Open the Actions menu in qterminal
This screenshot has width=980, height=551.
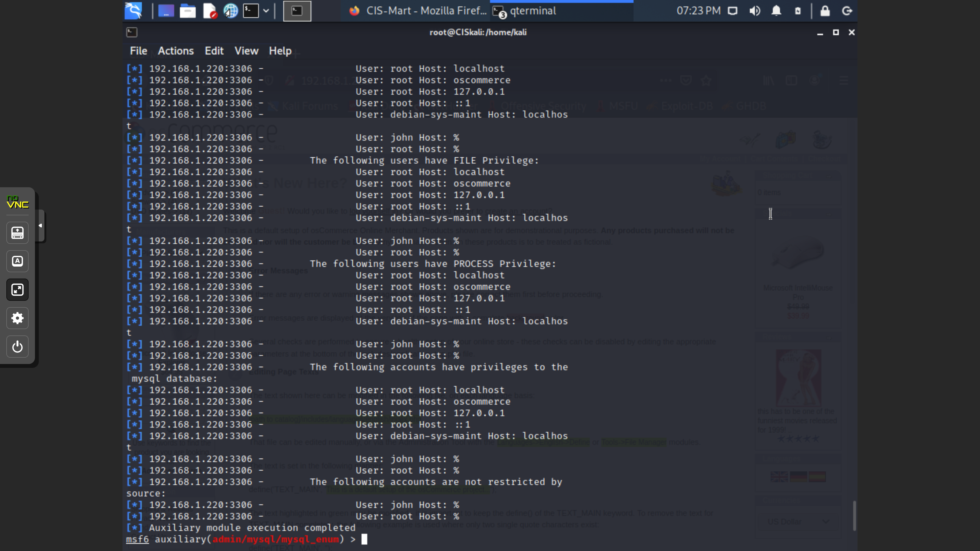[x=176, y=51]
